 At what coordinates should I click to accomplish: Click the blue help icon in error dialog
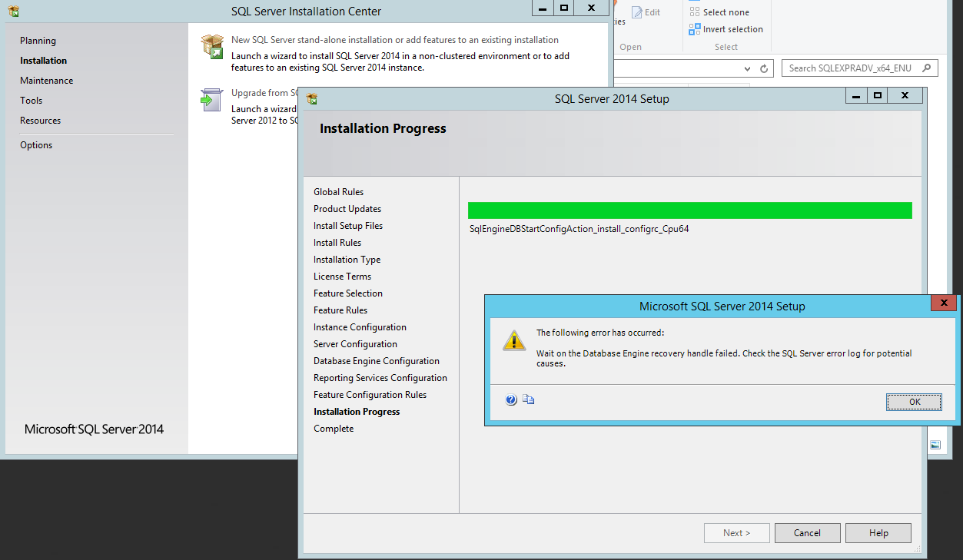[511, 399]
